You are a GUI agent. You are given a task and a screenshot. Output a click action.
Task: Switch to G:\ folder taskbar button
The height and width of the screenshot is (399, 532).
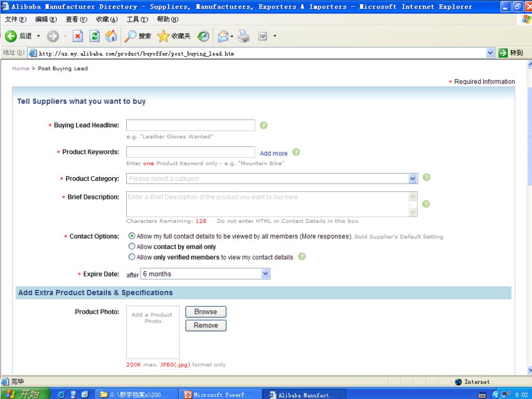pos(136,395)
